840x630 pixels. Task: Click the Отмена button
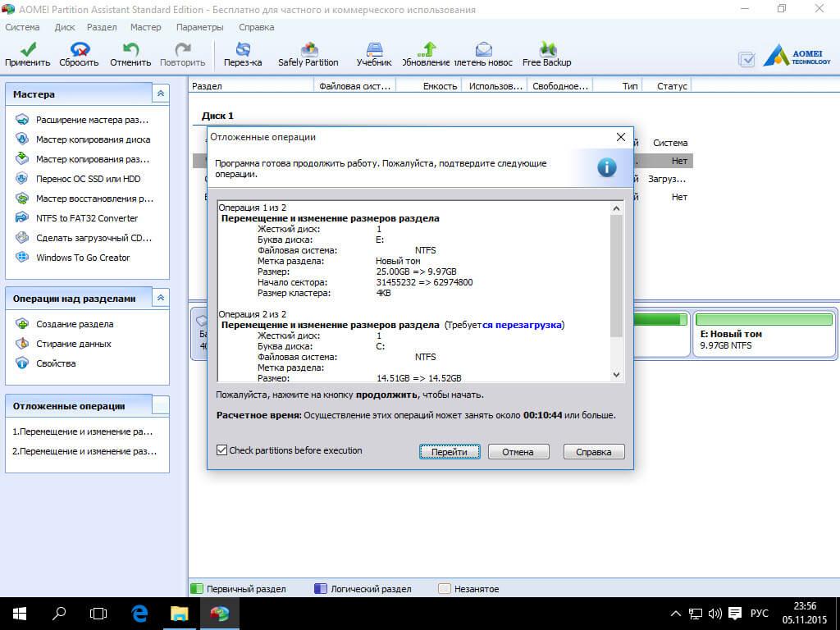(518, 452)
